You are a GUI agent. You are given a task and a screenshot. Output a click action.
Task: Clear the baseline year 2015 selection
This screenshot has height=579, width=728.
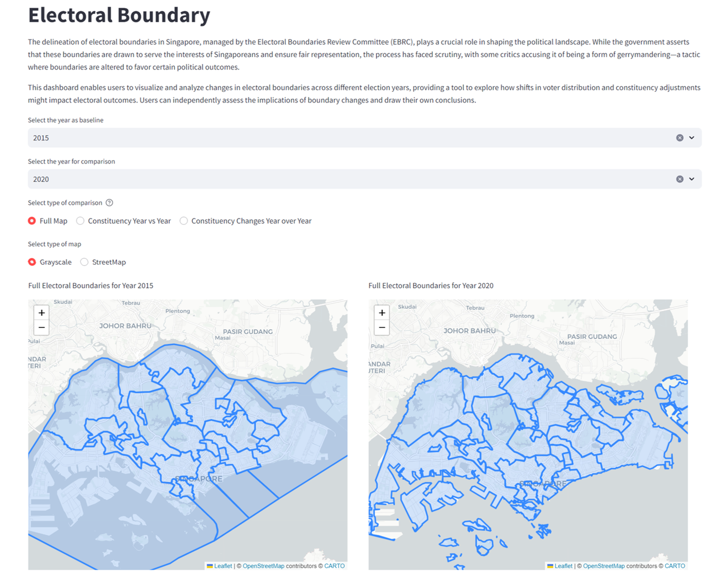(x=680, y=138)
